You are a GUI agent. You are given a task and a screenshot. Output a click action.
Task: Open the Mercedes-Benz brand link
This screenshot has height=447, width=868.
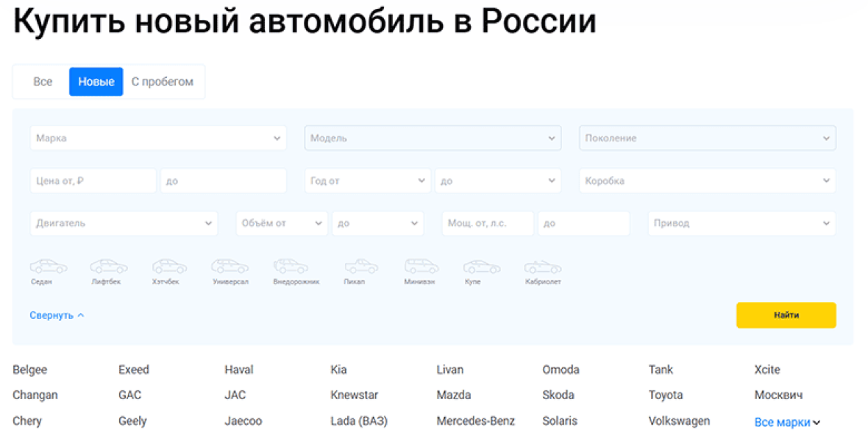coord(476,421)
